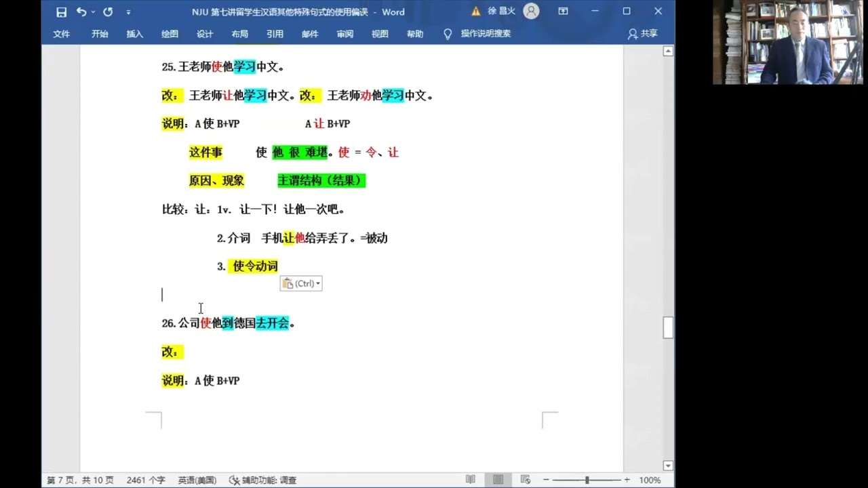Click the user account avatar icon
Image resolution: width=868 pixels, height=488 pixels.
click(532, 12)
